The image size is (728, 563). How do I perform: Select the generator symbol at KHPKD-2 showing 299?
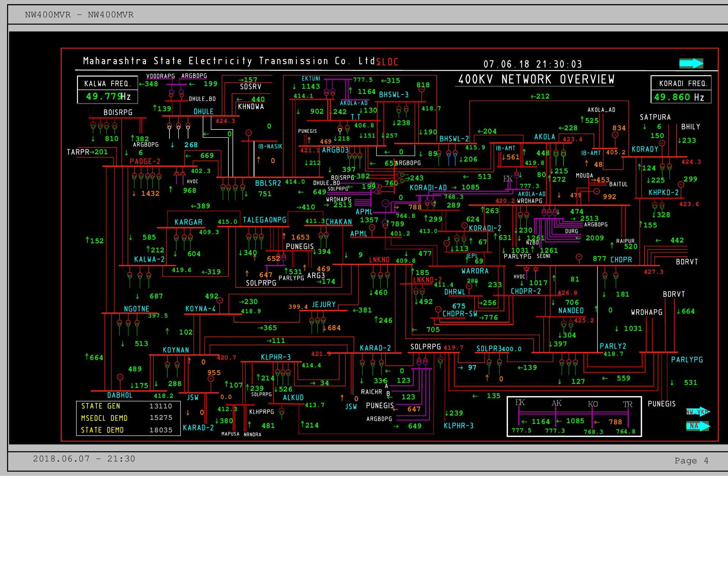click(681, 185)
